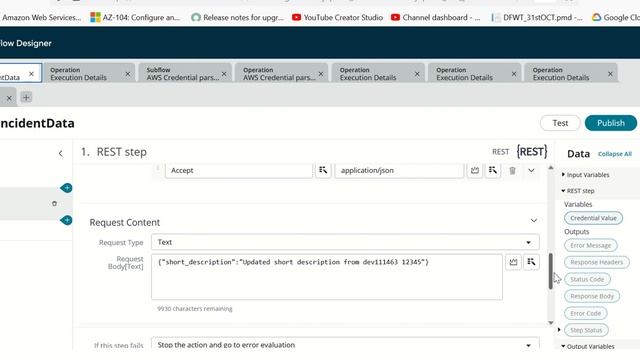Screen dimensions: 640x360
Task: Open the 'If this step fails' dropdown
Action: point(345,344)
